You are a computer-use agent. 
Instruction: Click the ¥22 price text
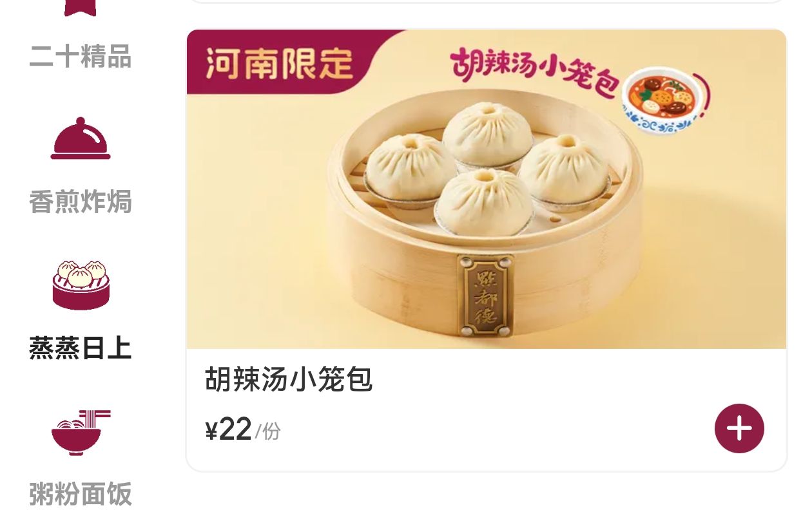click(x=228, y=429)
